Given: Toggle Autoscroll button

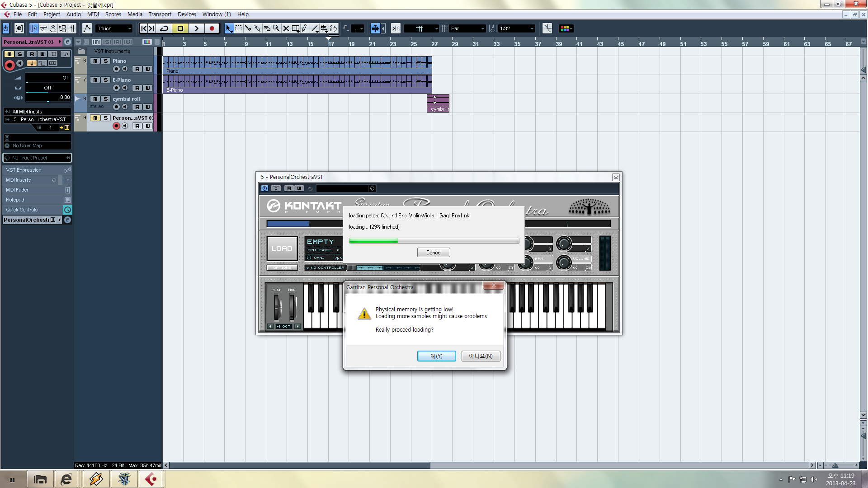Looking at the screenshot, I should coord(375,28).
